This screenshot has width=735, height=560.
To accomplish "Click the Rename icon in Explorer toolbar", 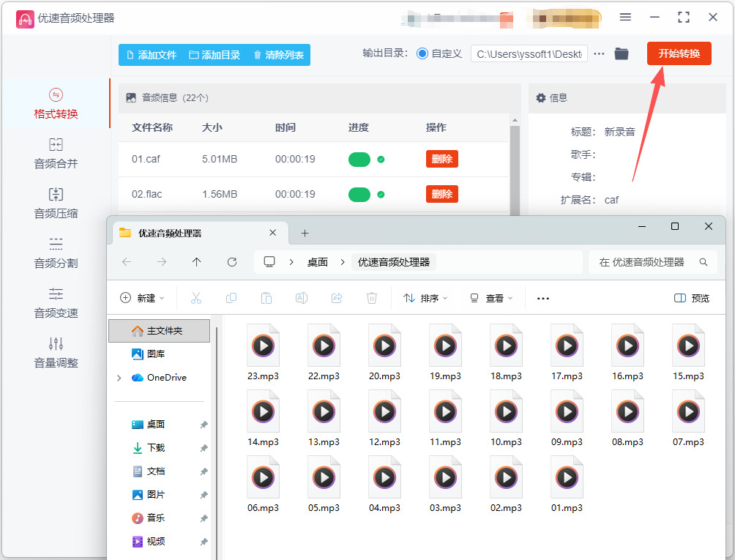I will (302, 298).
